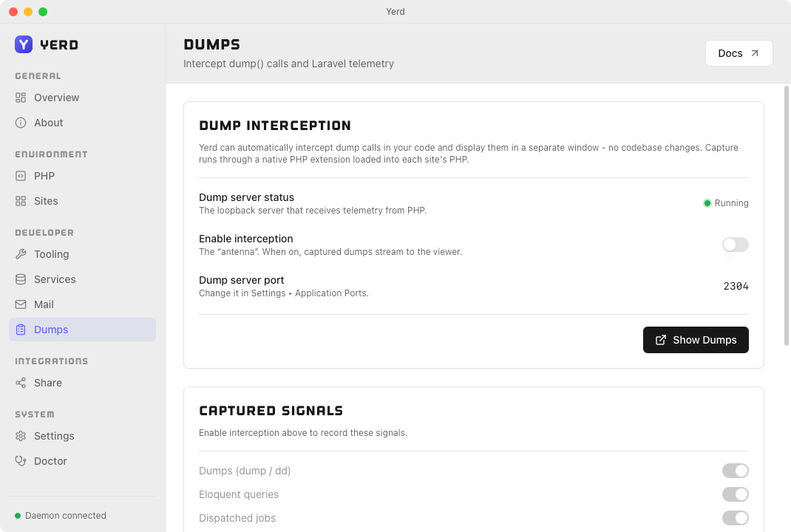Viewport: 791px width, 532px height.
Task: Click the Dump Interception heading
Action: tap(275, 126)
